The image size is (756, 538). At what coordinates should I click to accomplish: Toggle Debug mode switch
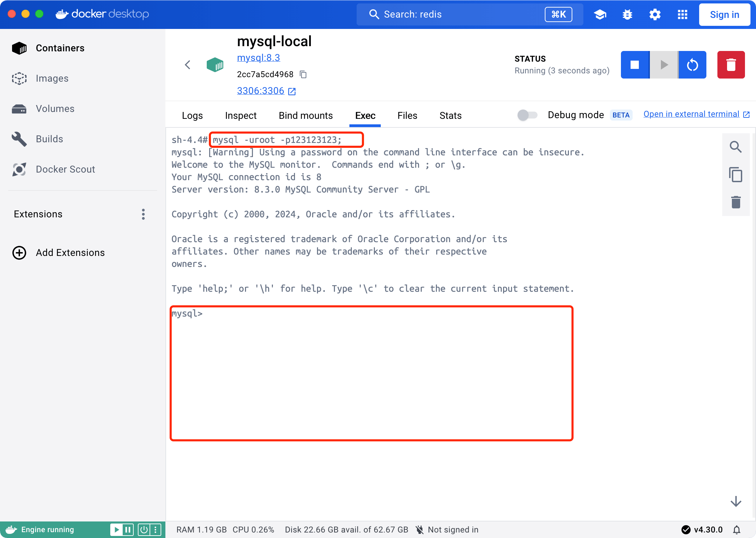527,115
